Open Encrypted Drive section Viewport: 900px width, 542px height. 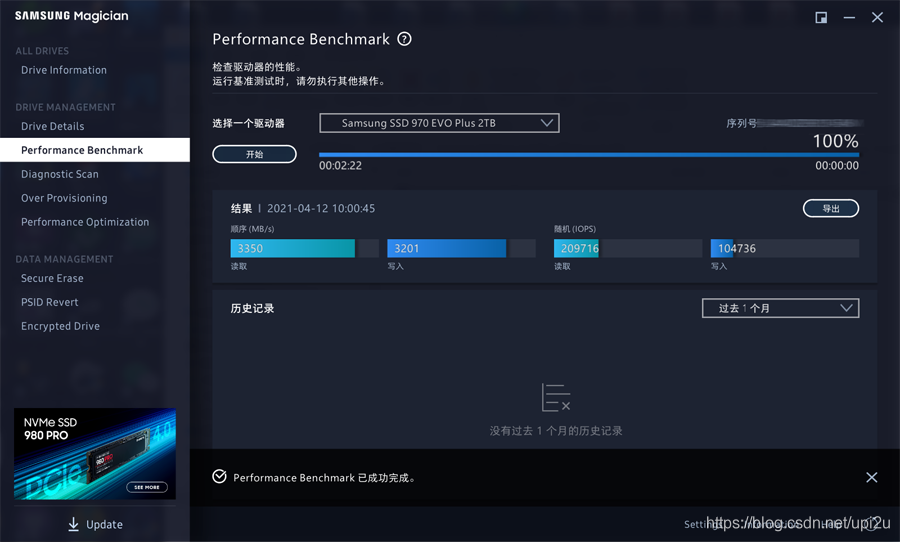pyautogui.click(x=60, y=326)
